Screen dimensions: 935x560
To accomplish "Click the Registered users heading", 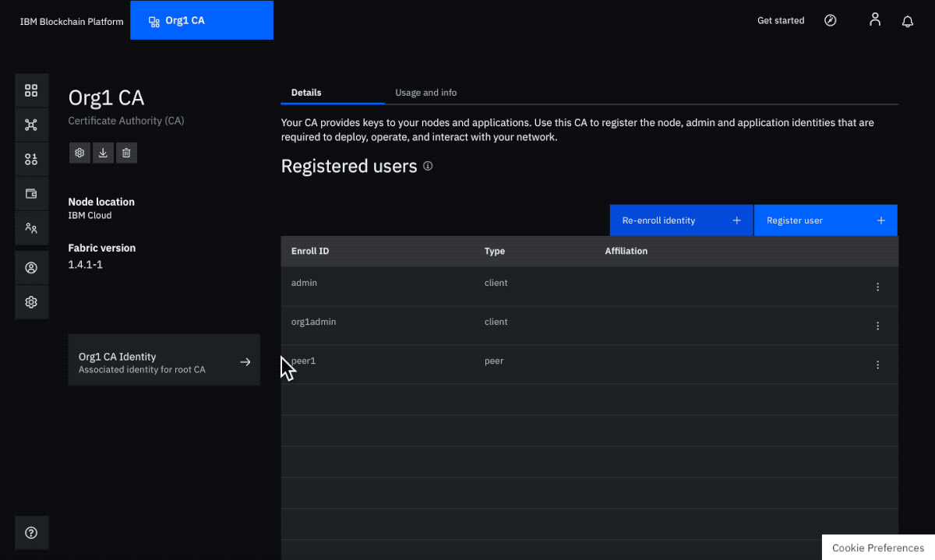I will point(349,167).
